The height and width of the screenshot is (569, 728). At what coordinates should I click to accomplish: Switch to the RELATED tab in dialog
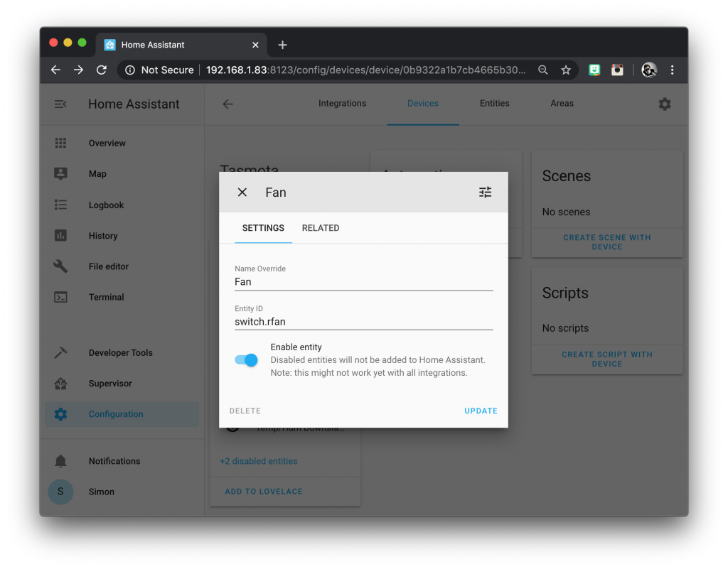321,228
